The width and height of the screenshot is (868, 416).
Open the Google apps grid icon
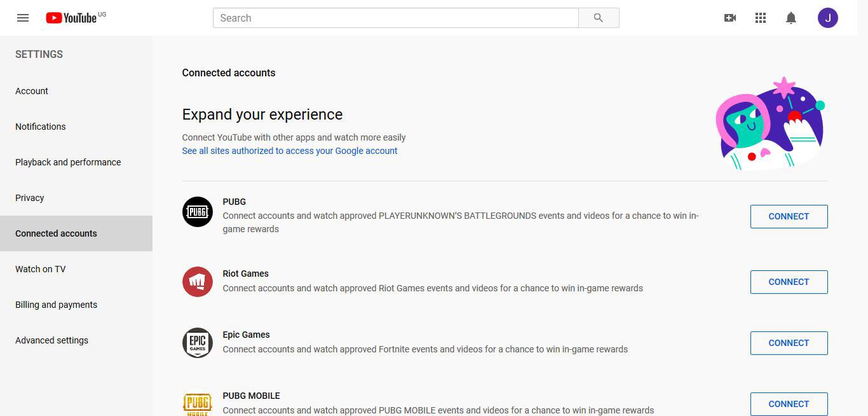[760, 17]
